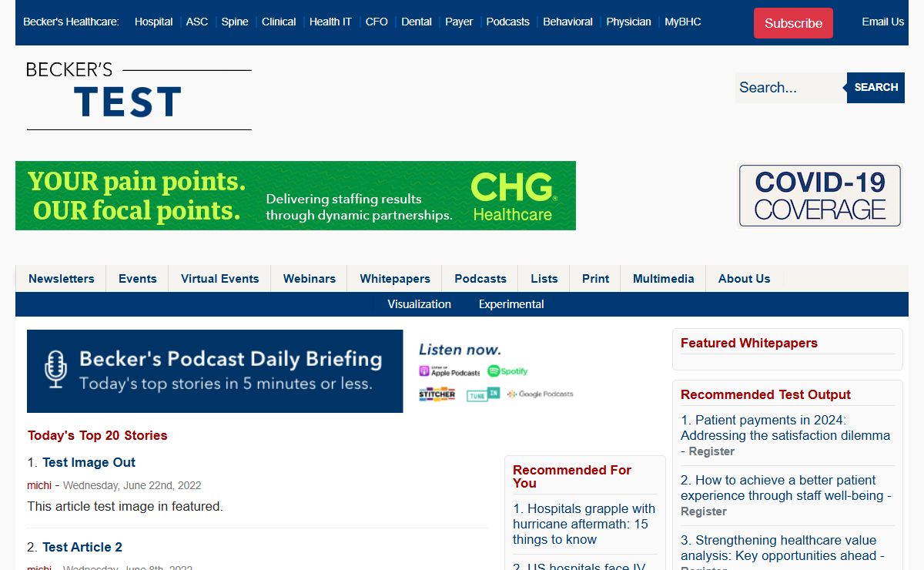The image size is (924, 570).
Task: Select Visualization in blue submenu
Action: (419, 304)
